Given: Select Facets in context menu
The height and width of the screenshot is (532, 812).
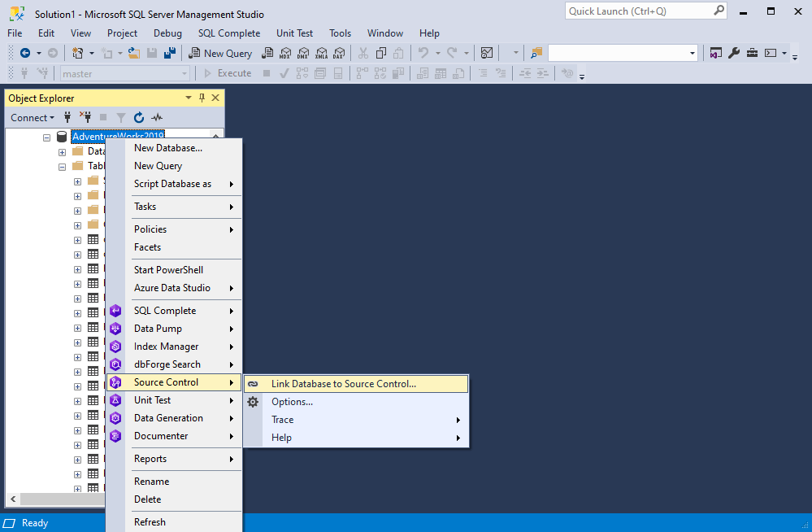Looking at the screenshot, I should [173, 247].
